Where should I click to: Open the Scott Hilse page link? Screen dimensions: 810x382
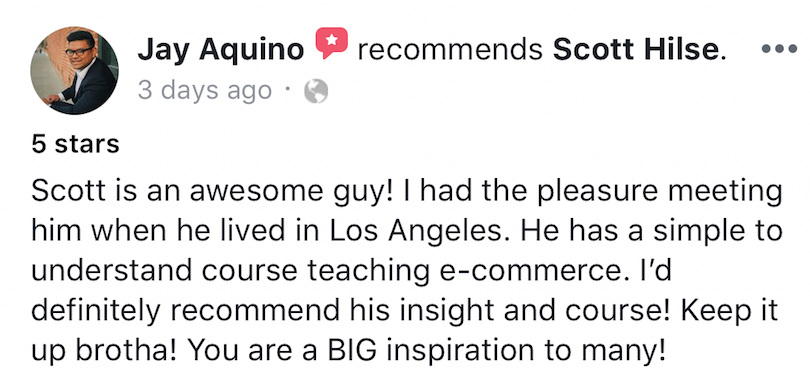[x=639, y=50]
